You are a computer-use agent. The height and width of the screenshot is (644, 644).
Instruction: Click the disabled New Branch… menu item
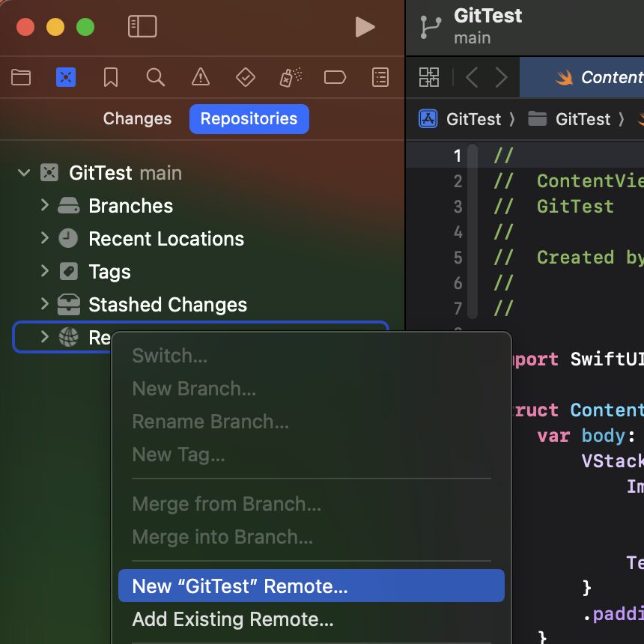[x=312, y=389]
